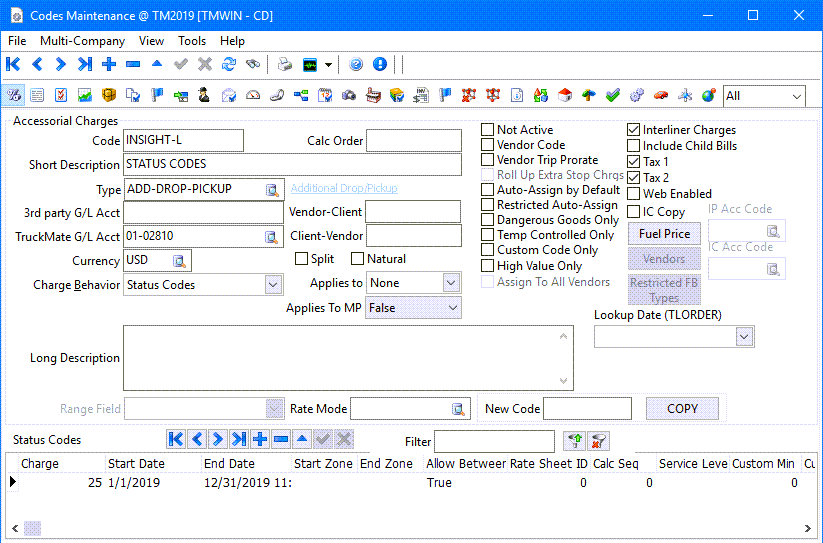This screenshot has height=543, width=823.
Task: Click the TruckMate G/L Acct lookup icon
Action: coord(271,237)
